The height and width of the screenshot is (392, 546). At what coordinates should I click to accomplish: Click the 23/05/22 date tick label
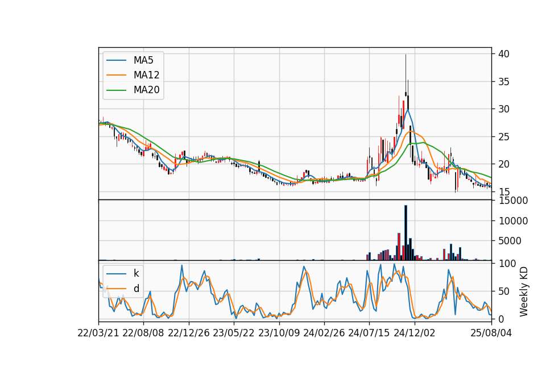234,333
